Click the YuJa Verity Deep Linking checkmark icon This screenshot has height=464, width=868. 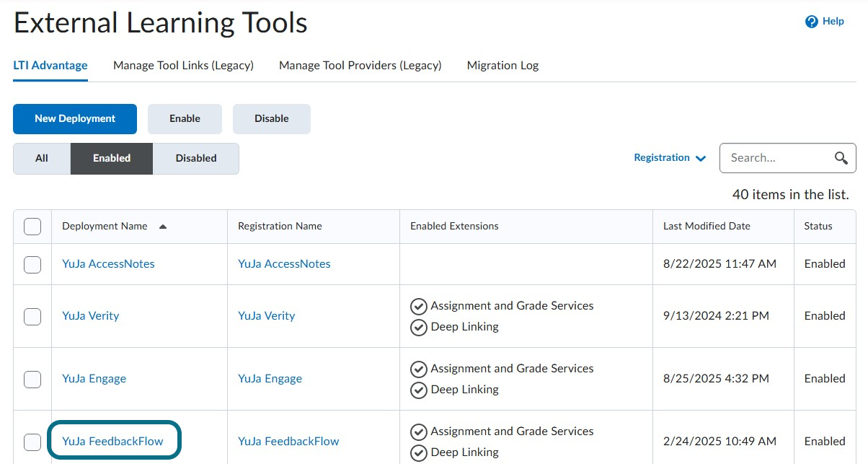pyautogui.click(x=419, y=328)
